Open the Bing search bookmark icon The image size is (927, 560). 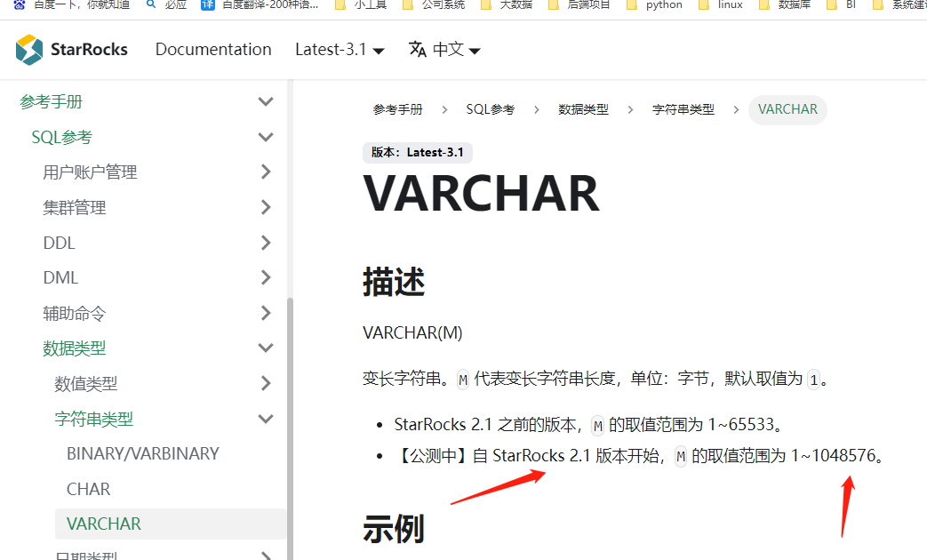(x=151, y=4)
